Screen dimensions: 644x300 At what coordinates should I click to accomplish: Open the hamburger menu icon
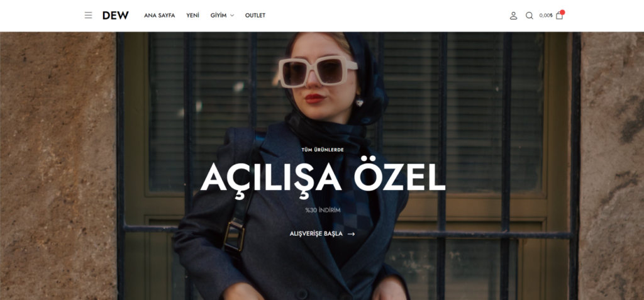pos(88,15)
